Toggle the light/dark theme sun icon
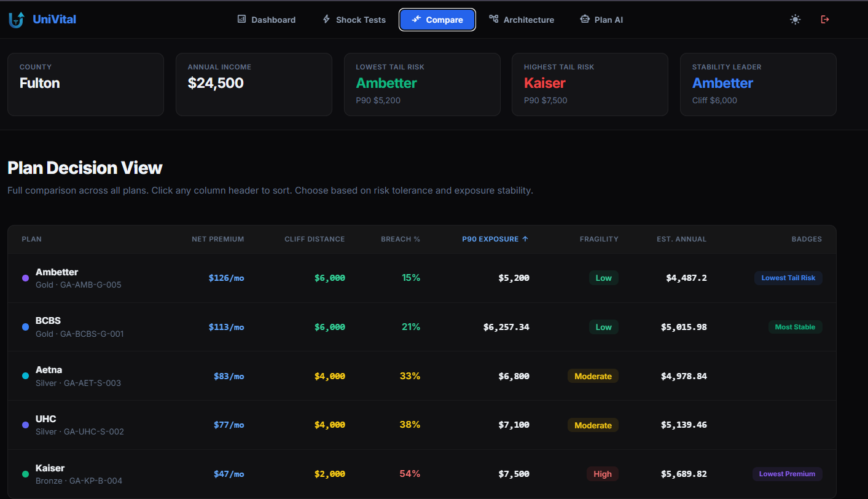This screenshot has width=868, height=499. pyautogui.click(x=796, y=20)
